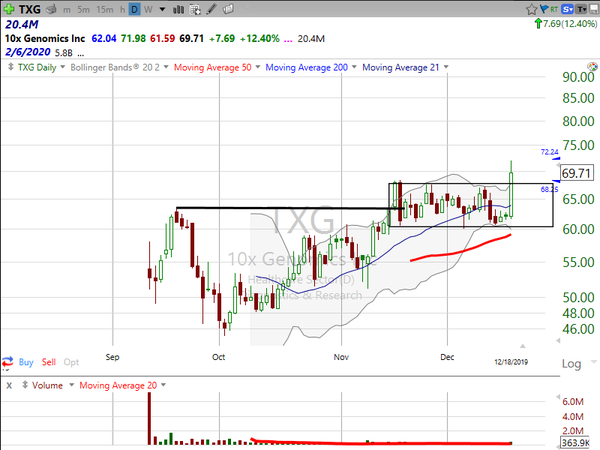The height and width of the screenshot is (450, 600).
Task: Expand the Moving Average 200 dropdown arrow
Action: click(354, 67)
